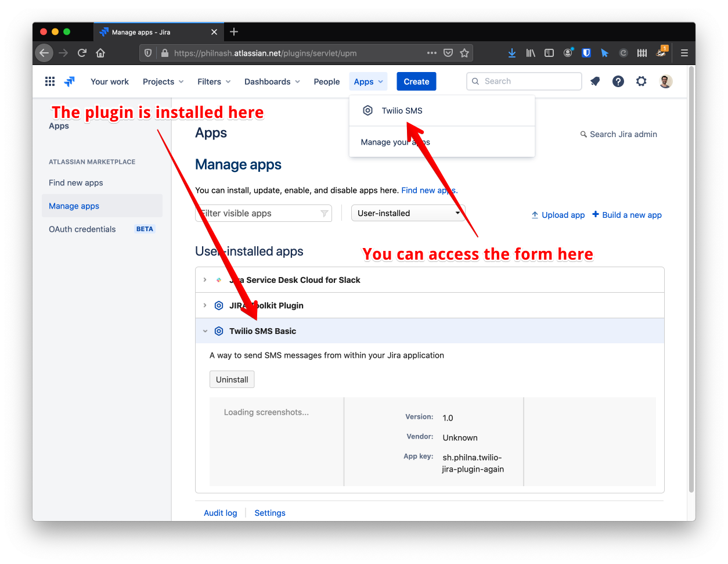This screenshot has height=564, width=728.
Task: Open the Jira app switcher grid icon
Action: (x=50, y=81)
